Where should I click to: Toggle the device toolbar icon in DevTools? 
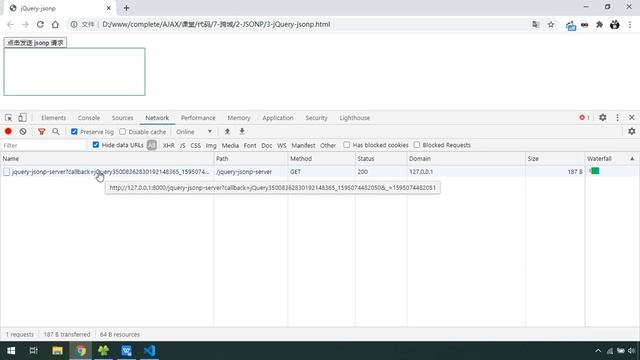pyautogui.click(x=22, y=118)
